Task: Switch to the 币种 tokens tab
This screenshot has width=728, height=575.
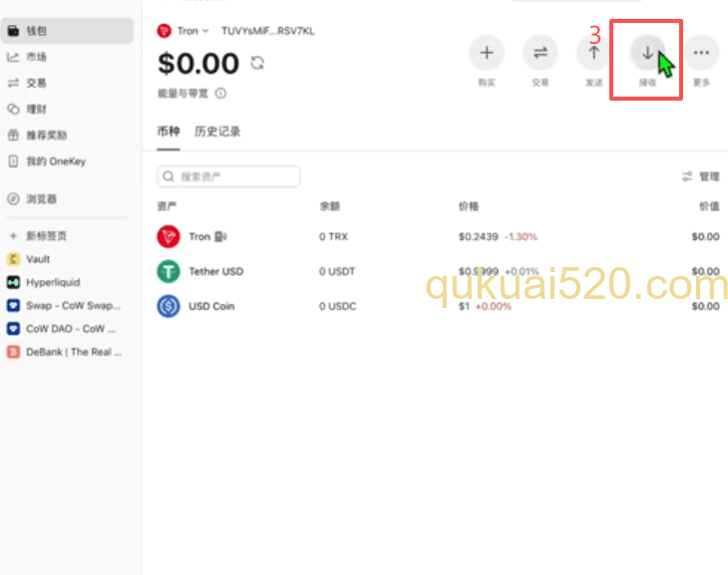Action: [x=169, y=132]
